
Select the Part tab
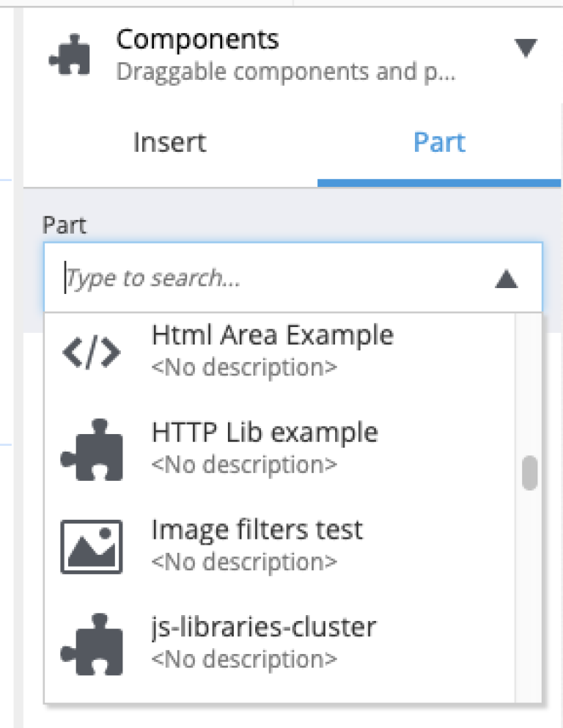pos(439,142)
